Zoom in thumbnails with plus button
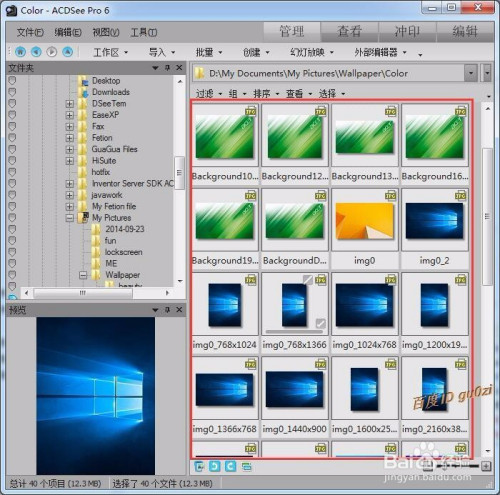Viewport: 500px width, 495px height. point(486,466)
